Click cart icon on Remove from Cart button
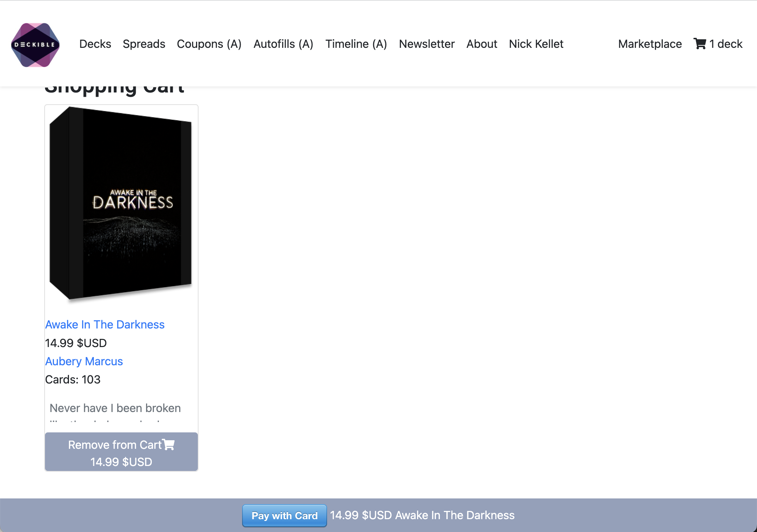 tap(169, 445)
